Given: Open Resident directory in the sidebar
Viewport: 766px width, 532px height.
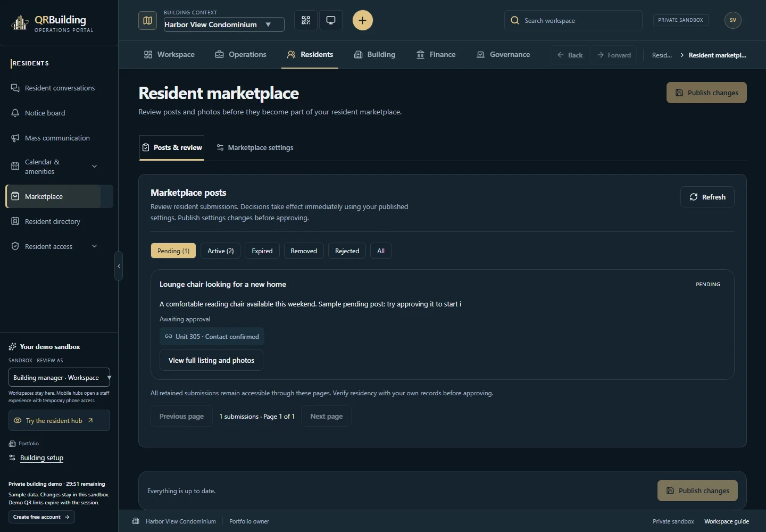Looking at the screenshot, I should 59,221.
